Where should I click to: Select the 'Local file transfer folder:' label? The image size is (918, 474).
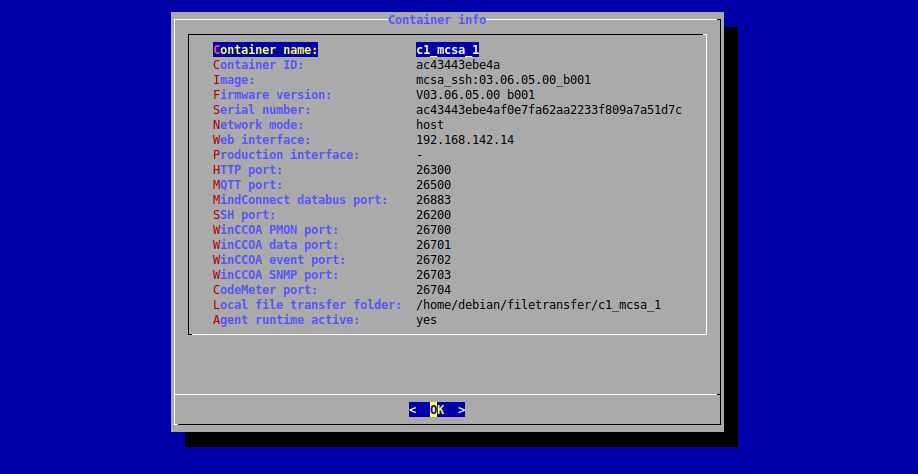(307, 305)
